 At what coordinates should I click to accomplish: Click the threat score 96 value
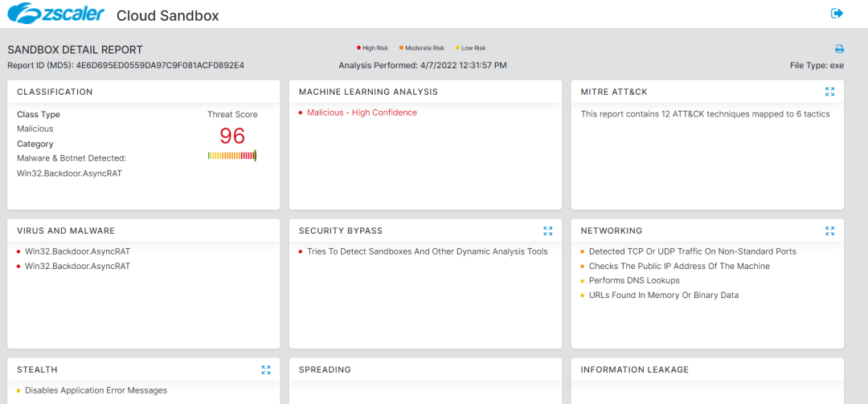pyautogui.click(x=231, y=135)
